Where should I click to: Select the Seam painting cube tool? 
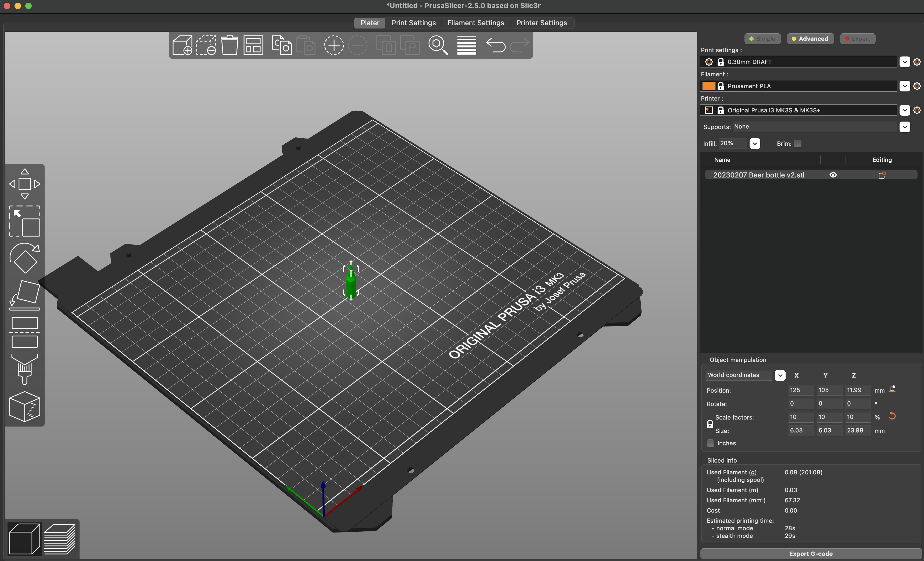click(25, 407)
